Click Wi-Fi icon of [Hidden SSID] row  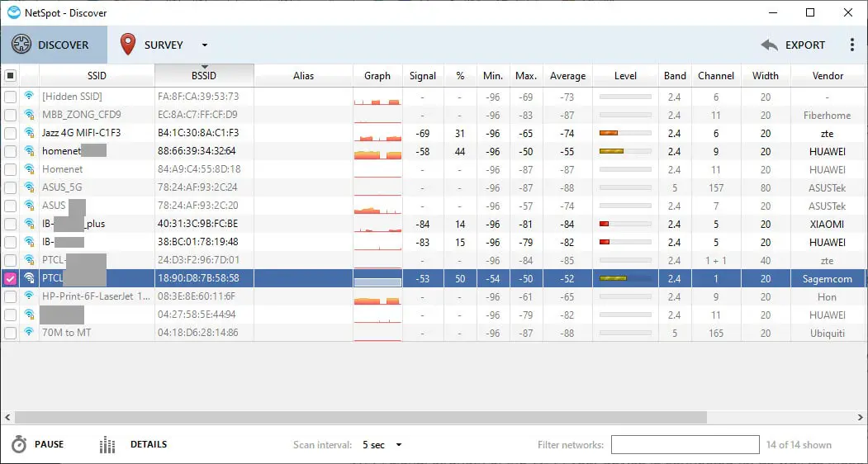(x=29, y=97)
